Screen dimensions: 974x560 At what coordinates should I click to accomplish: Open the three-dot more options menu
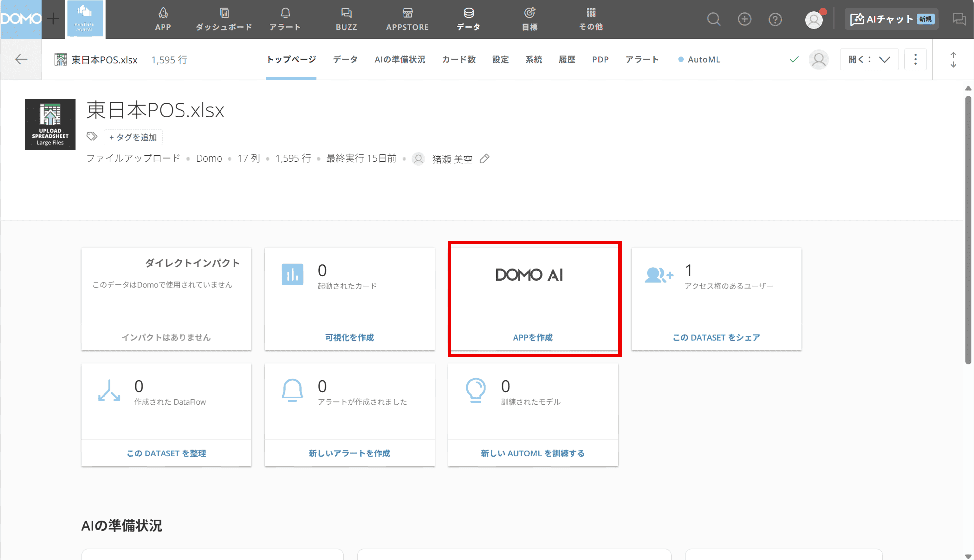pyautogui.click(x=915, y=60)
